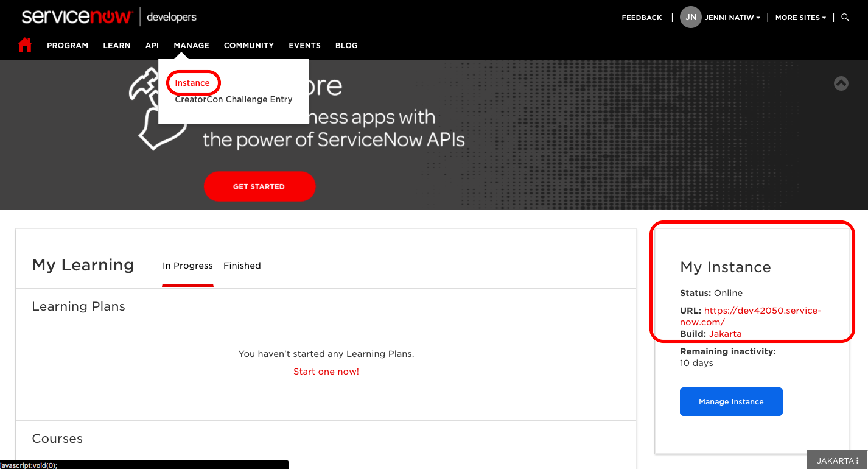Click the red home icon
Image resolution: width=868 pixels, height=469 pixels.
(x=25, y=45)
